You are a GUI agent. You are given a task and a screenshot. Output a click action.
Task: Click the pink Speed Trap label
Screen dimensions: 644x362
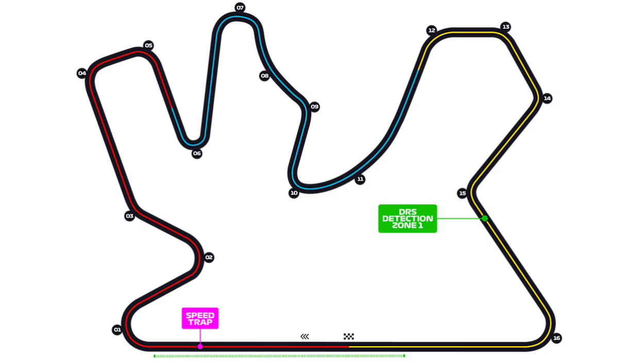(200, 319)
